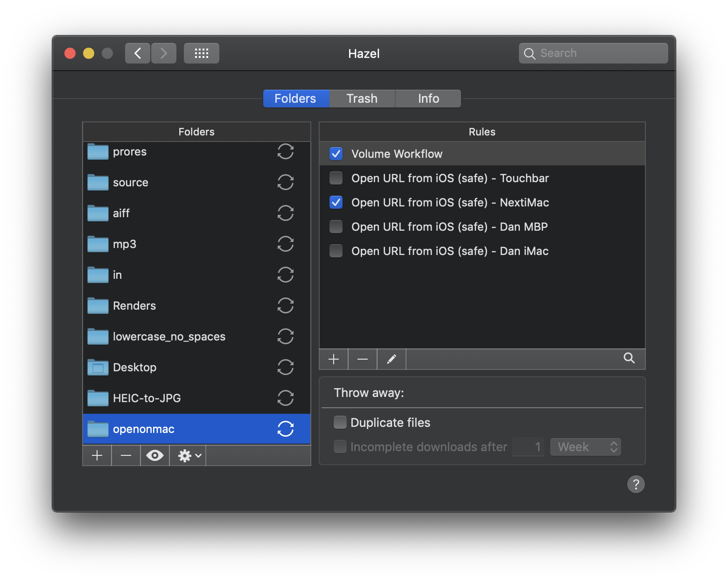Switch to the Info tab
The image size is (728, 581).
[428, 99]
